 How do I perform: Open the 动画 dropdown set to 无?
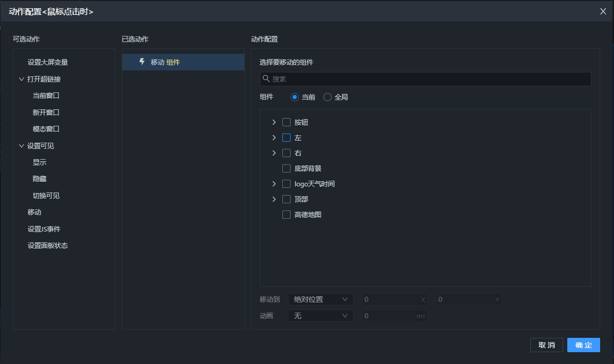(320, 316)
